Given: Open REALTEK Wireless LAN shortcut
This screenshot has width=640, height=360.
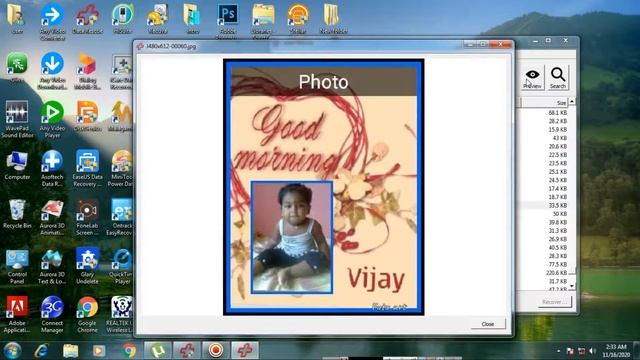Looking at the screenshot, I should (x=120, y=314).
